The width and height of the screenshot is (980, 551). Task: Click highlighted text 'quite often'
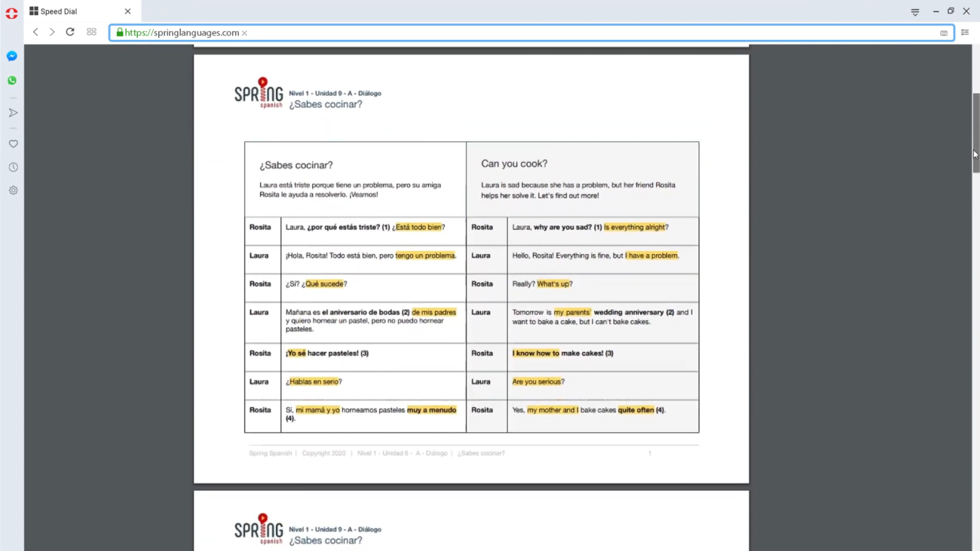(636, 410)
